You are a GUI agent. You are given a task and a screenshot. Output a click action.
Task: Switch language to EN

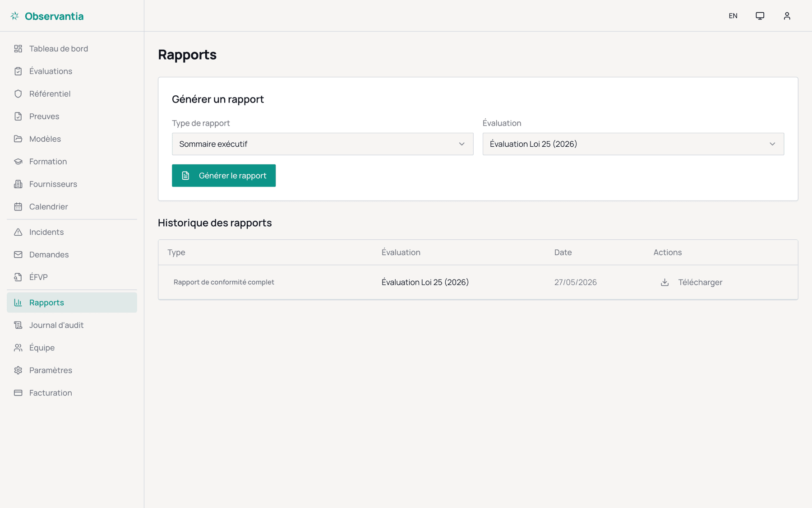coord(733,16)
